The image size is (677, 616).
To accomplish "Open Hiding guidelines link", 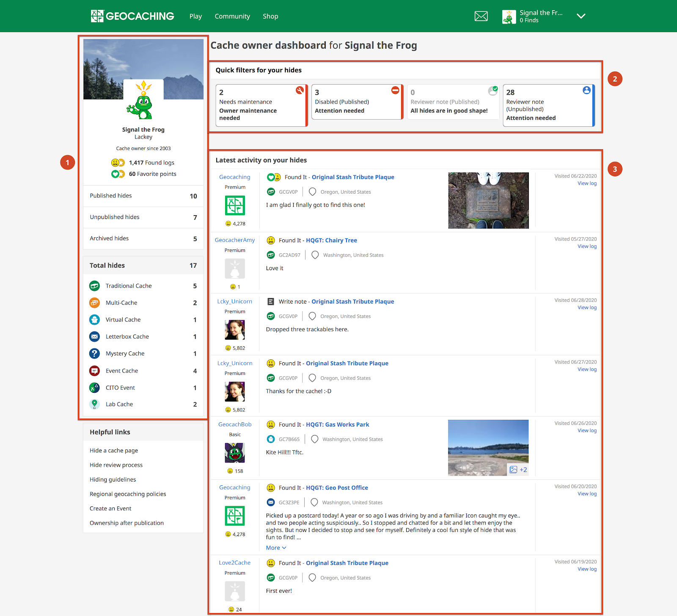I will click(x=113, y=479).
